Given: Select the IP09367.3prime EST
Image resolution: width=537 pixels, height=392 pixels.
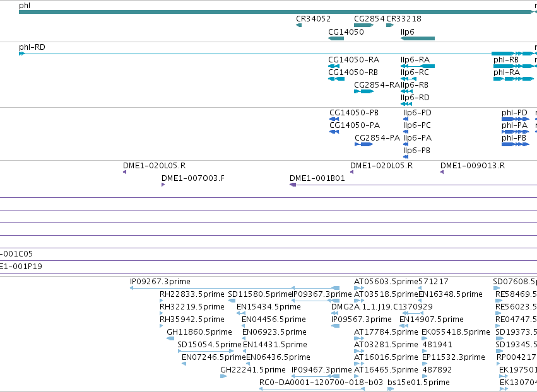Looking at the screenshot, I should (316, 301).
